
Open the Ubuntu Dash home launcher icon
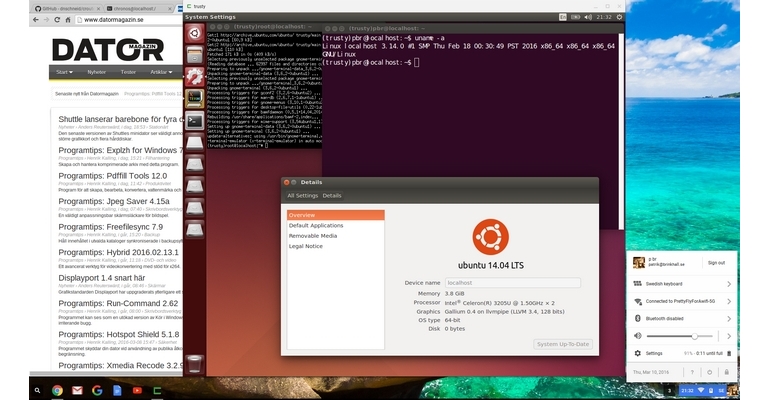pyautogui.click(x=194, y=33)
